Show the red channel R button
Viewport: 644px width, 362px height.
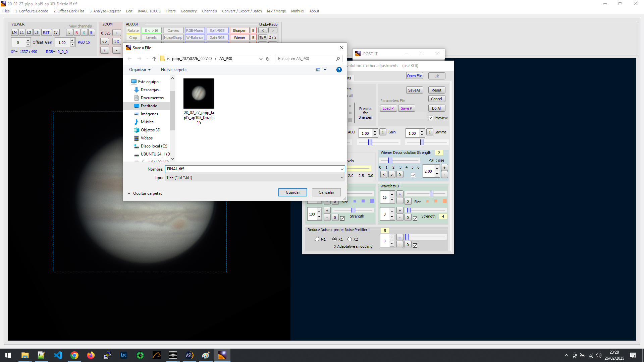point(77,33)
